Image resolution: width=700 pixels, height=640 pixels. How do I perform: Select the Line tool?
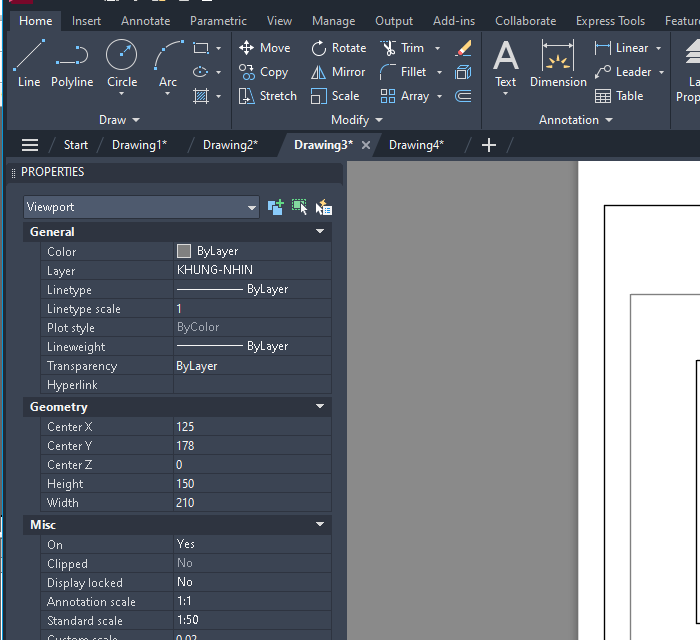click(x=29, y=63)
